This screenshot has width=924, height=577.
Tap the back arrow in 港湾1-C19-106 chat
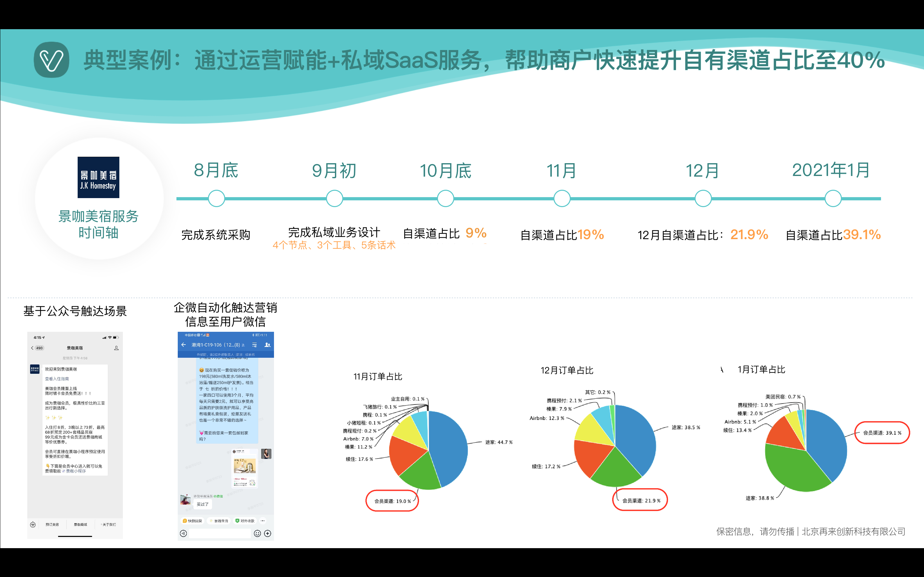tap(184, 345)
